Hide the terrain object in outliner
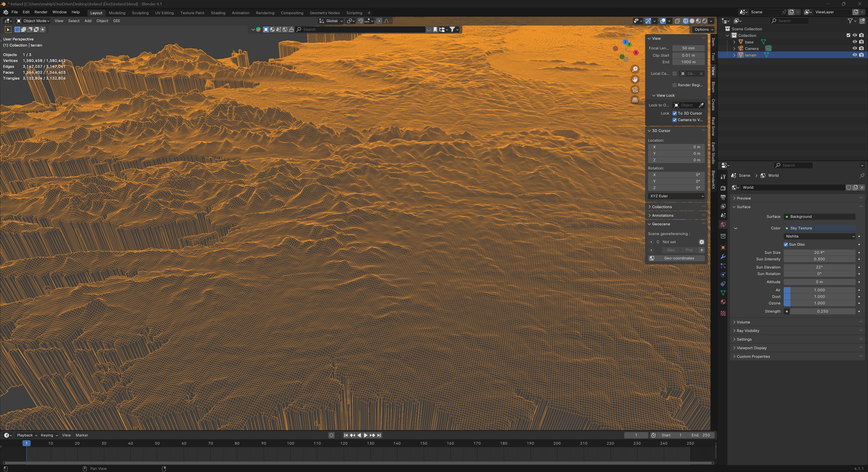Screen dimensions: 868x472 [x=854, y=55]
